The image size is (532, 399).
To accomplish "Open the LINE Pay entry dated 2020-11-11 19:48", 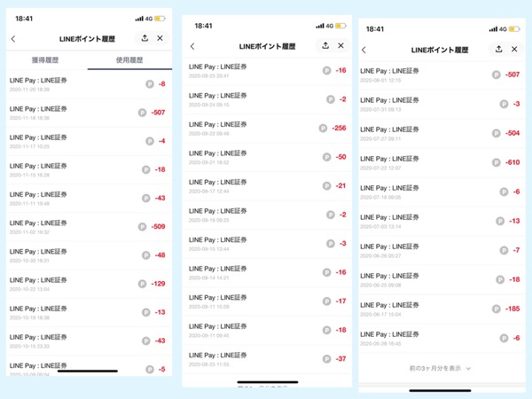I will (x=89, y=198).
